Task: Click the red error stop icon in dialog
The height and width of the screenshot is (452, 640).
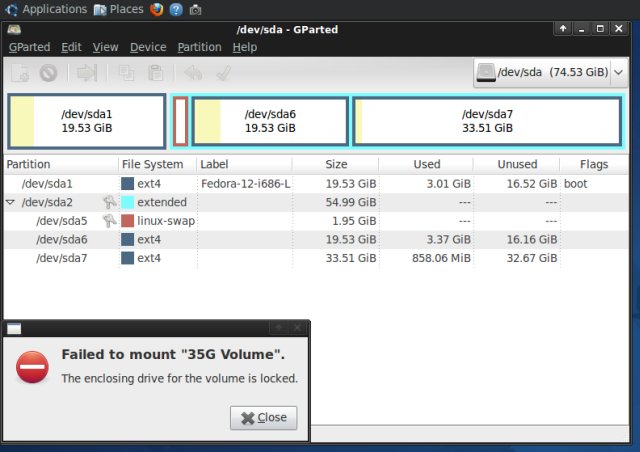Action: 32,367
